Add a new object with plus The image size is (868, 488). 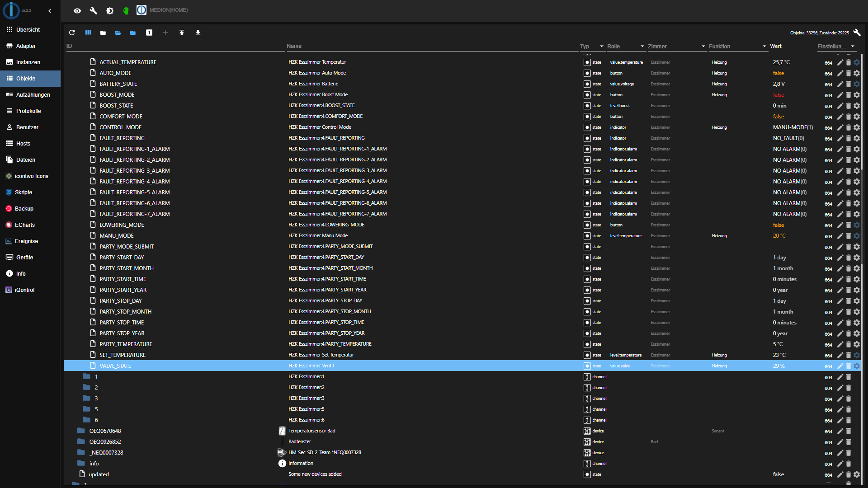(165, 33)
